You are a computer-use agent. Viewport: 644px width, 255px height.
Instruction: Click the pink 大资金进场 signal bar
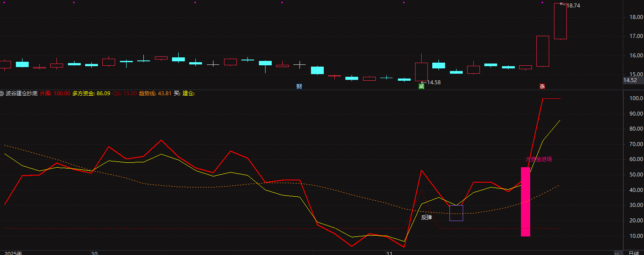click(525, 202)
